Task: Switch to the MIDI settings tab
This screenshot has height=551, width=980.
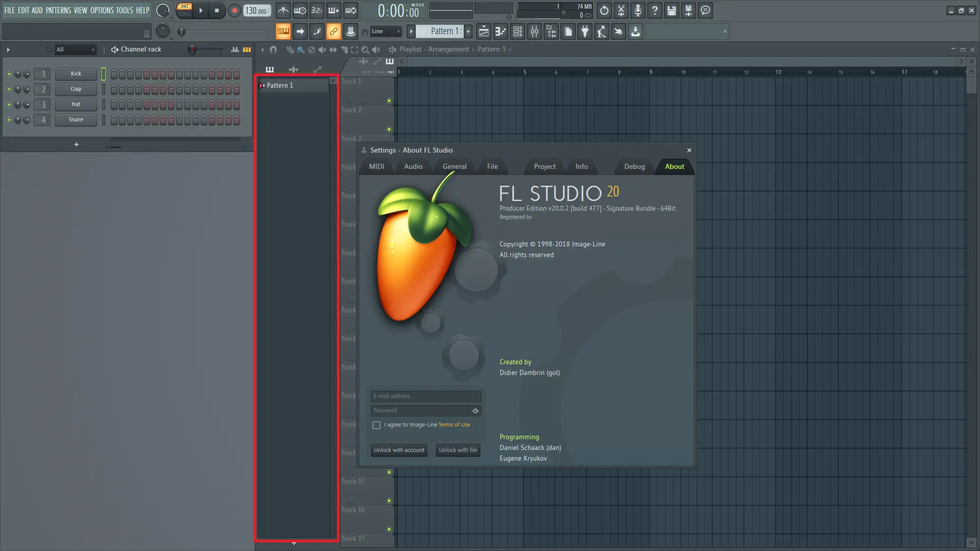Action: (x=377, y=166)
